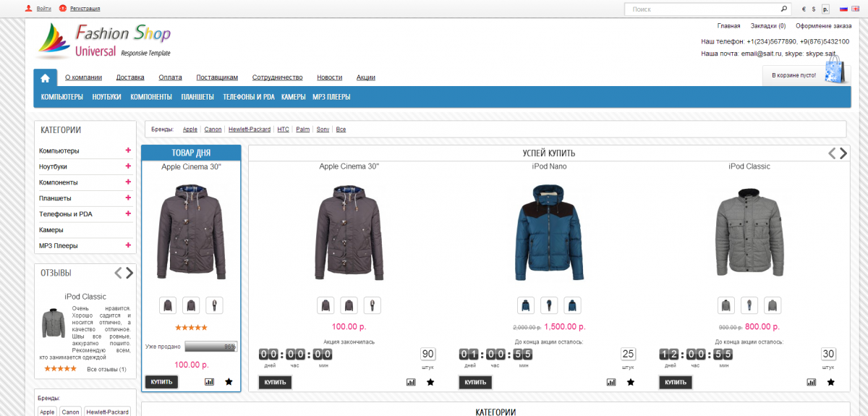The image size is (868, 416).
Task: Expand Ноутбуки category in sidebar
Action: pos(128,166)
